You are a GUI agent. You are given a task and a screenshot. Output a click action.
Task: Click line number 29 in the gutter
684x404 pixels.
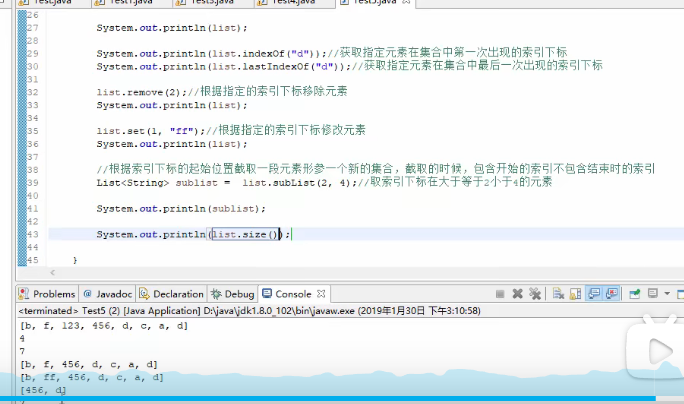pos(33,54)
